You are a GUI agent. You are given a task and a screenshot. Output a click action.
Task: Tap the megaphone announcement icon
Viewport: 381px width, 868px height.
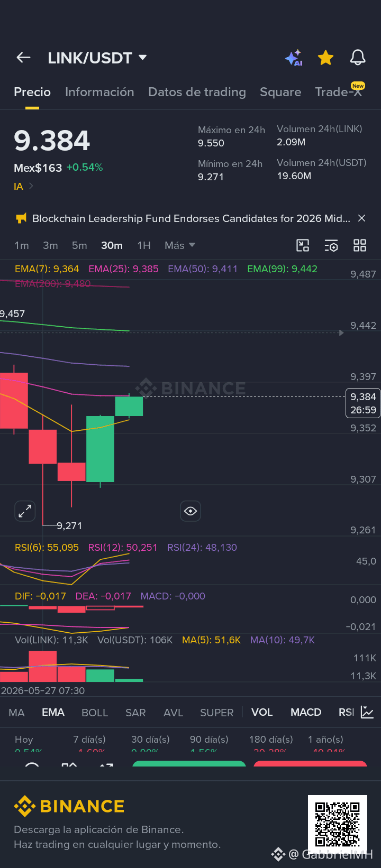[21, 218]
